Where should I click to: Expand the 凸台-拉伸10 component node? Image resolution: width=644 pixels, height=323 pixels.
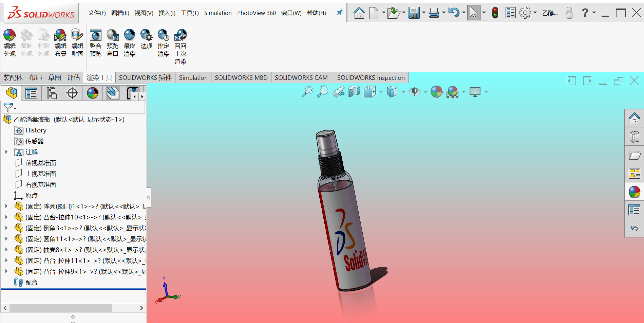tap(6, 217)
